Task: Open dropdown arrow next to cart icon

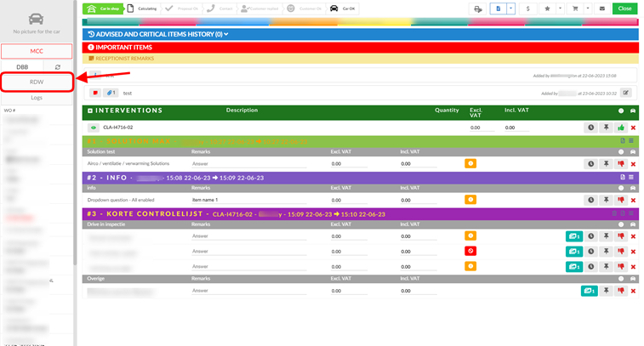Action: coord(588,9)
